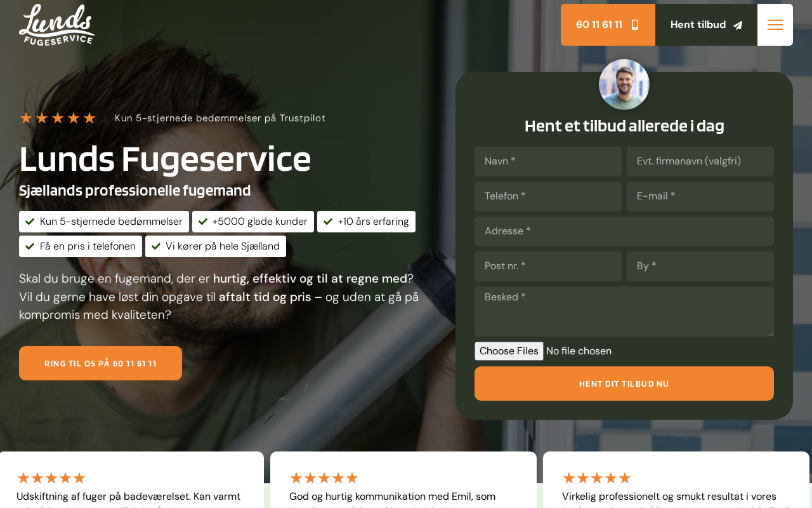Focus the E-mail input field
Image resolution: width=812 pixels, height=508 pixels.
pyautogui.click(x=700, y=196)
